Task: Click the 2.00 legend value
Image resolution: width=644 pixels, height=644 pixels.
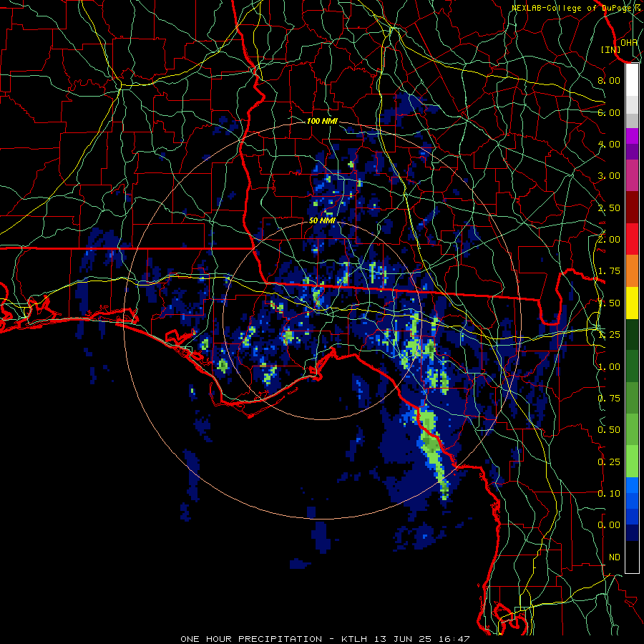Action: [609, 240]
